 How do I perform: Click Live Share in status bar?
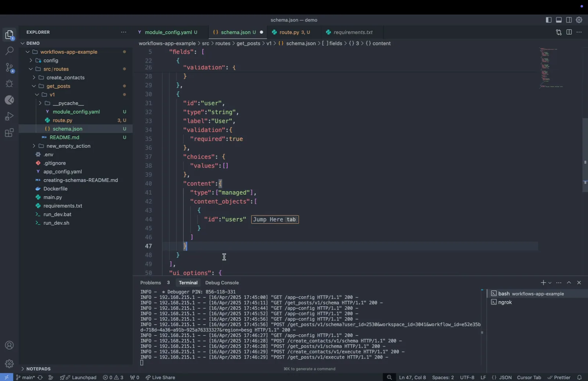[160, 377]
